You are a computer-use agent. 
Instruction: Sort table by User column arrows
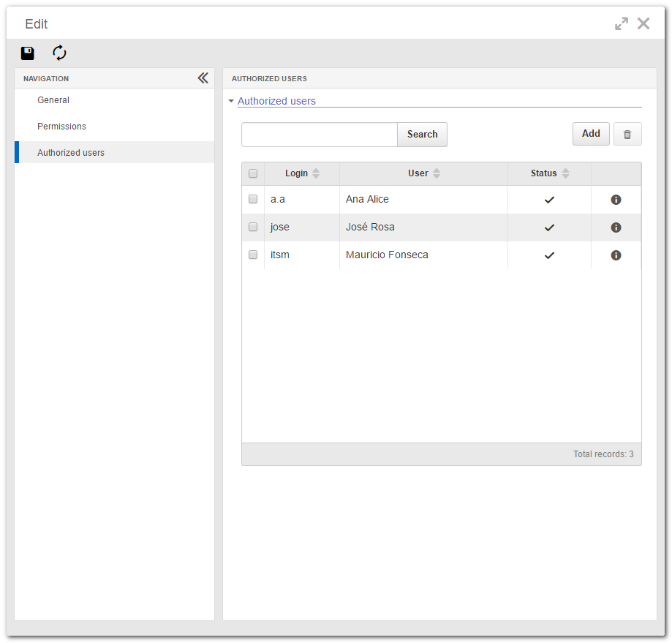point(437,173)
